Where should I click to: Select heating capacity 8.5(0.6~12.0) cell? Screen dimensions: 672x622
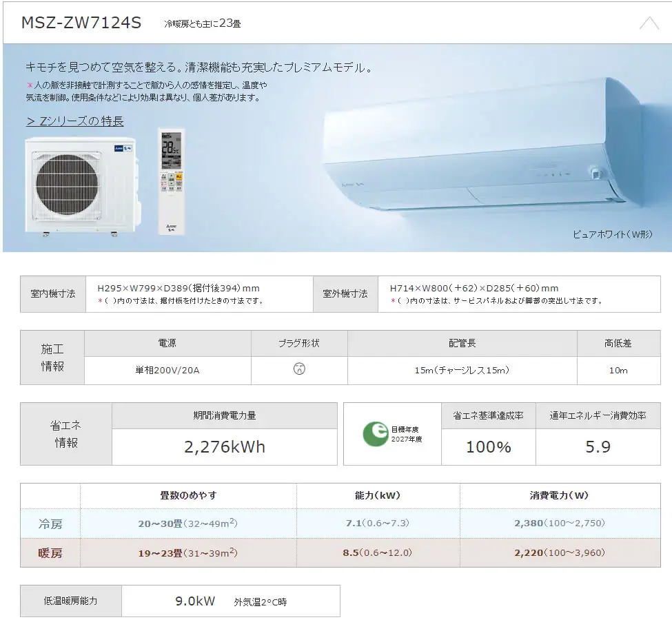click(x=378, y=553)
